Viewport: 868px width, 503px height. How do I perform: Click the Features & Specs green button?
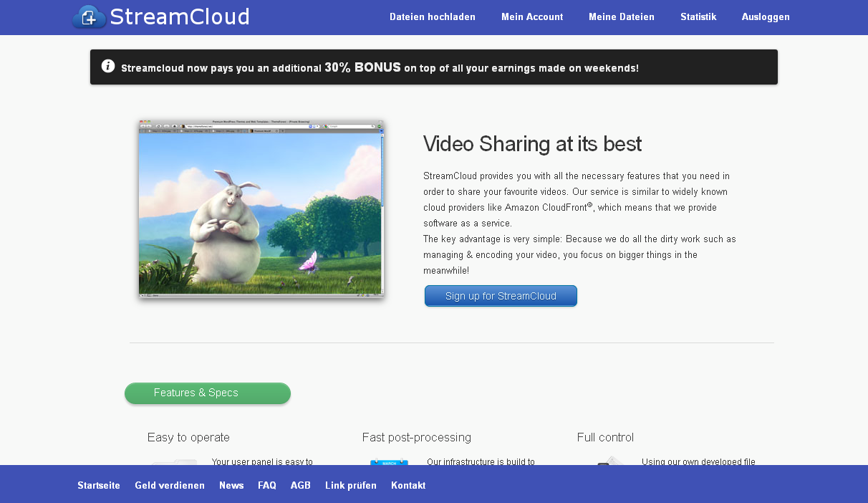[x=208, y=393]
